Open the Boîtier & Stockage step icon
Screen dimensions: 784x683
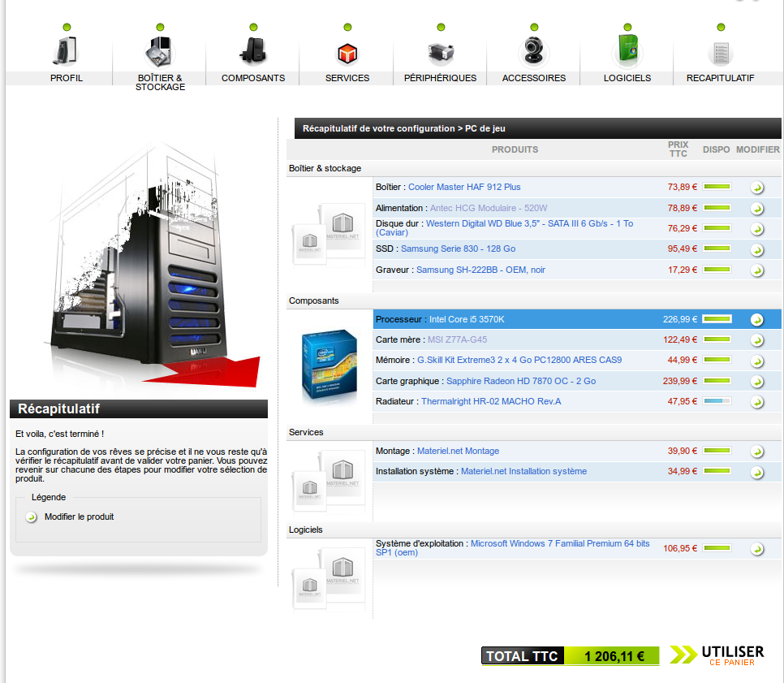[159, 51]
